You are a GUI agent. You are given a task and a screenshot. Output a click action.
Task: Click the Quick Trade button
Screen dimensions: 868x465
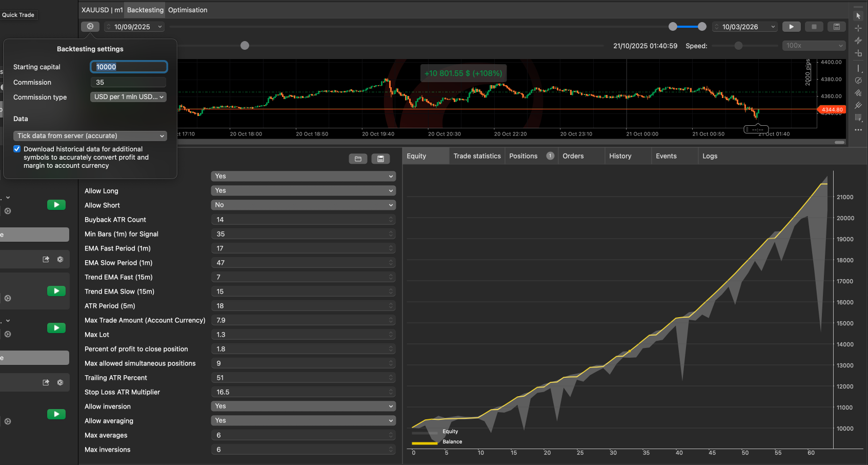(18, 15)
